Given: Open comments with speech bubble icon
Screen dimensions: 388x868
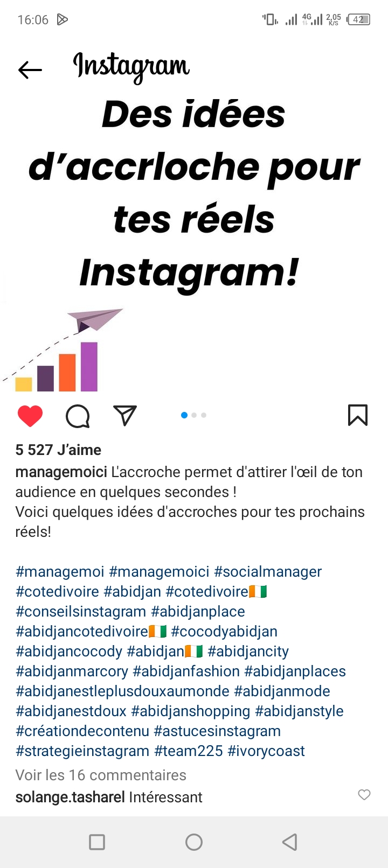Looking at the screenshot, I should pos(78,416).
